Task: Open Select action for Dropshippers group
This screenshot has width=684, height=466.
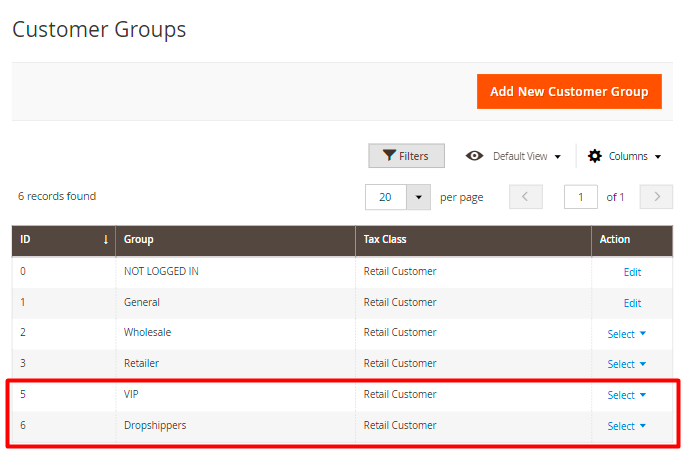Action: pos(626,426)
